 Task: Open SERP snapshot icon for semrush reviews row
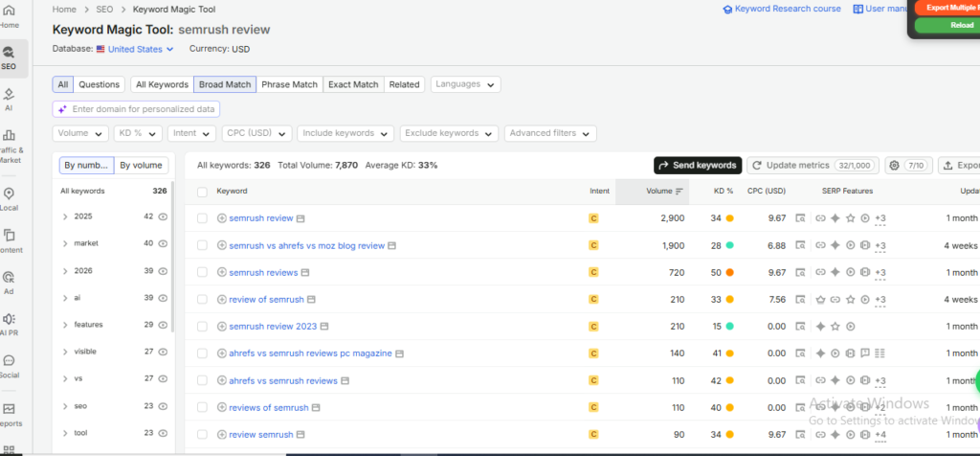(800, 272)
